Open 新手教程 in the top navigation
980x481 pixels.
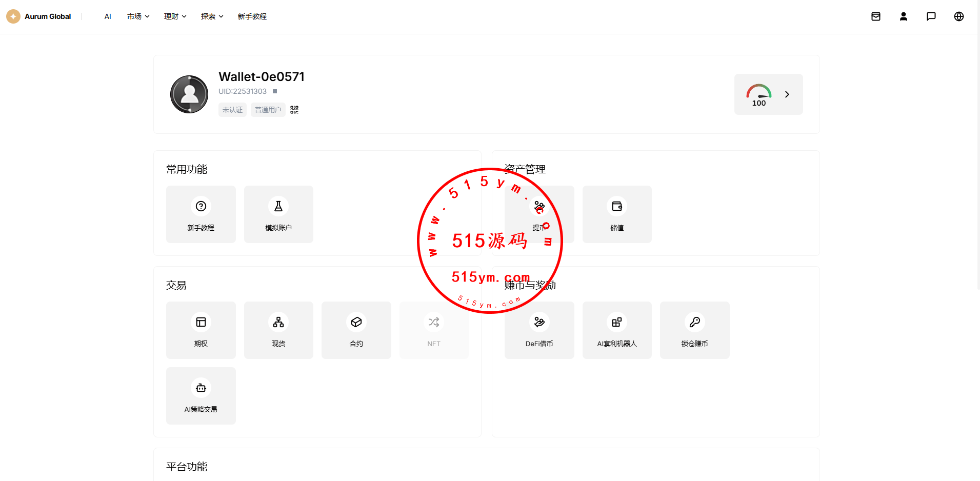pos(252,16)
